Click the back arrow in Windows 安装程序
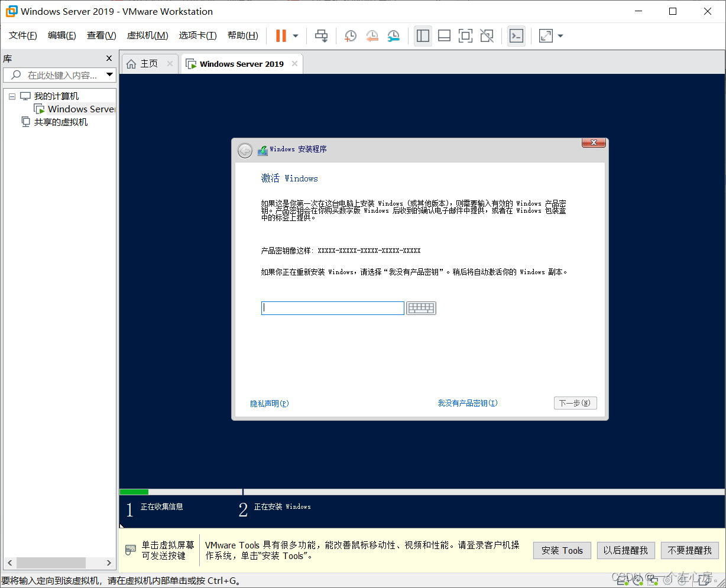The image size is (726, 588). 245,151
